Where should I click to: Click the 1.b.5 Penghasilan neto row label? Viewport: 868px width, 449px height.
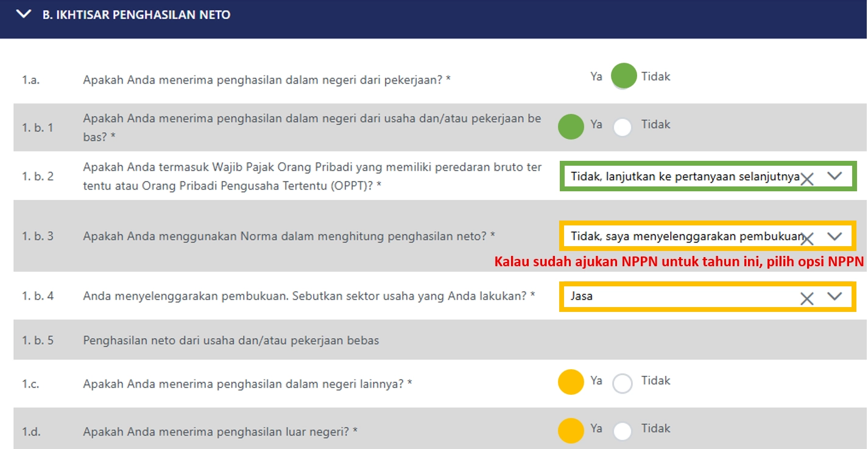(231, 341)
